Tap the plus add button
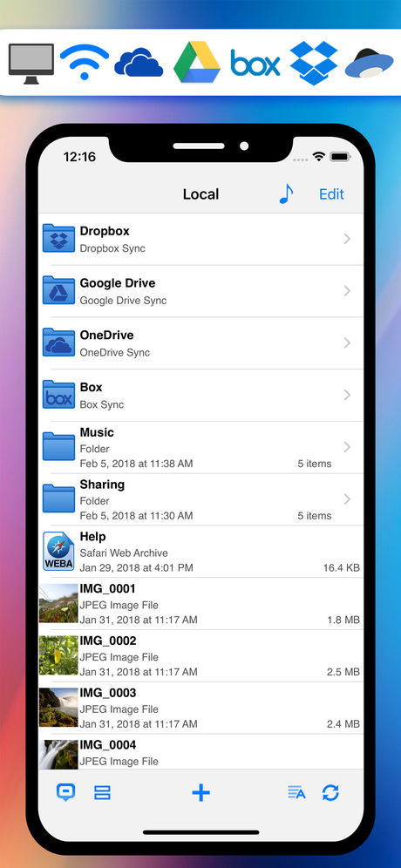Image resolution: width=401 pixels, height=868 pixels. [x=201, y=793]
